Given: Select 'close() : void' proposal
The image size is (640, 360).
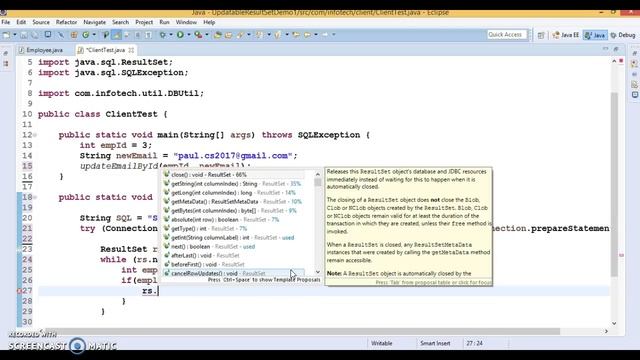Looking at the screenshot, I should coord(233,175).
